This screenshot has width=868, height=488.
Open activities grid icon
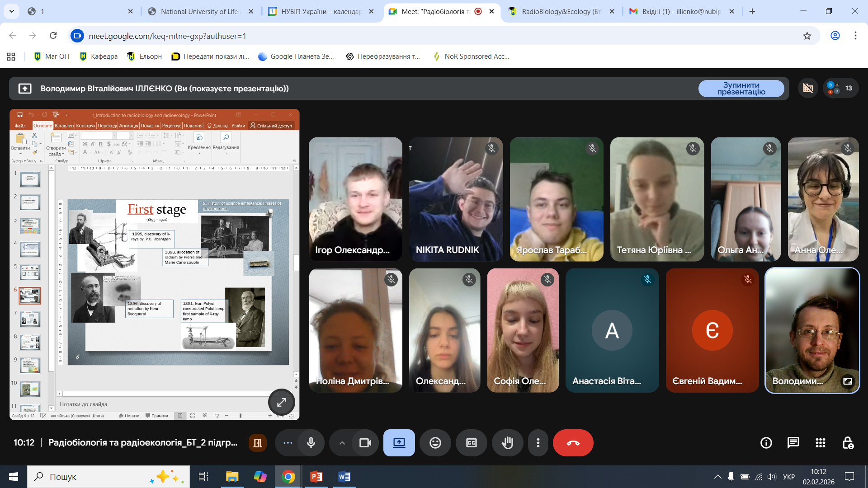pyautogui.click(x=820, y=443)
